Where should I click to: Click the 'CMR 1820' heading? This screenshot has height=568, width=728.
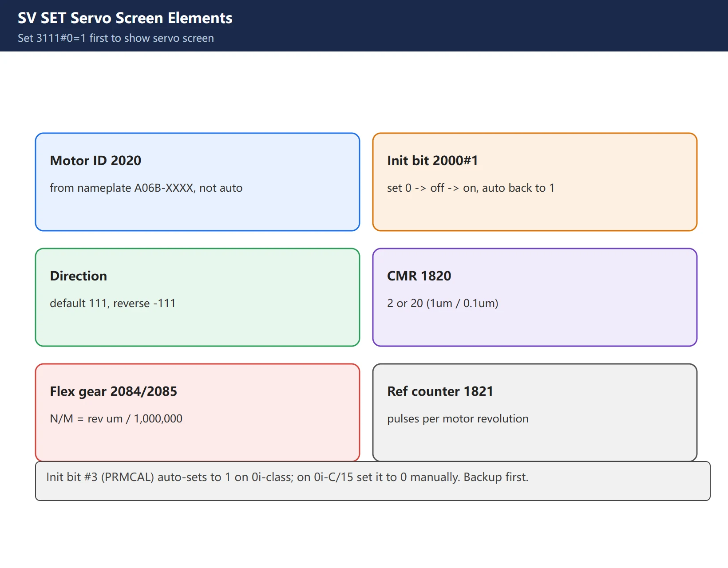coord(419,276)
